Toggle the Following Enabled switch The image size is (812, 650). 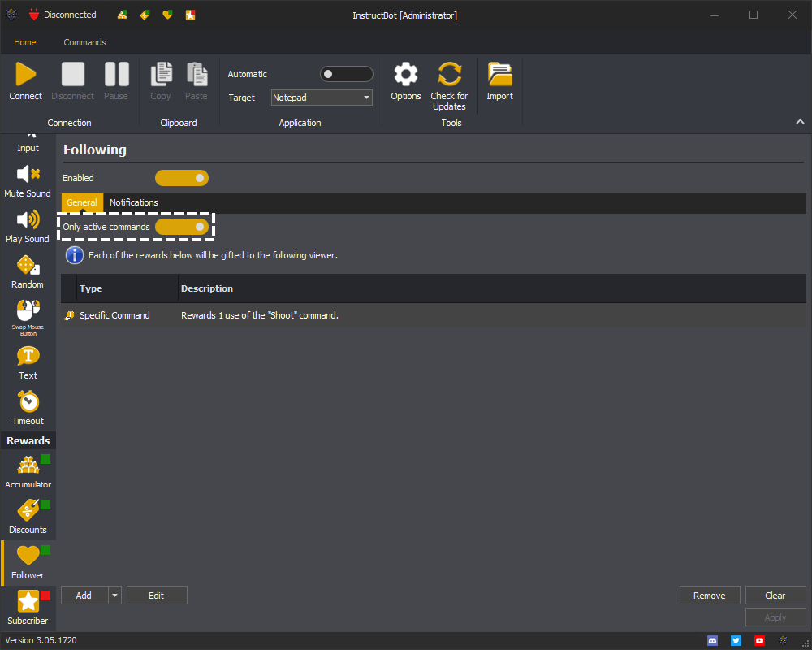pos(182,178)
